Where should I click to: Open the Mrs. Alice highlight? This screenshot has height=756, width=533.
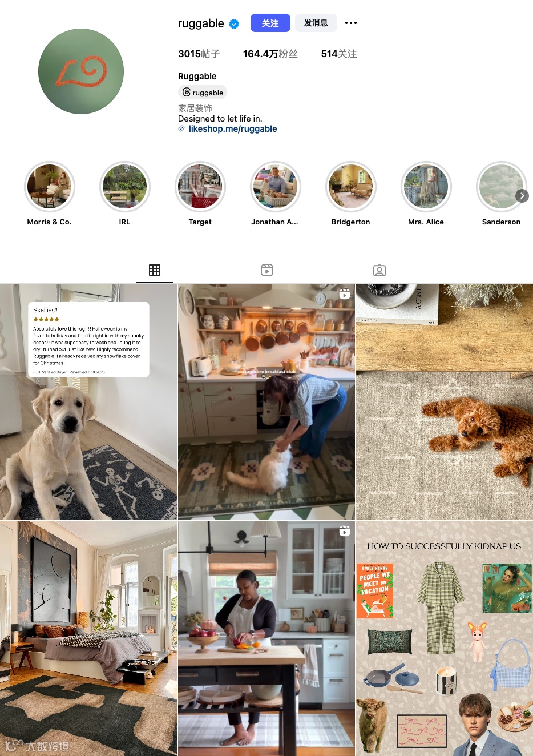pos(426,187)
